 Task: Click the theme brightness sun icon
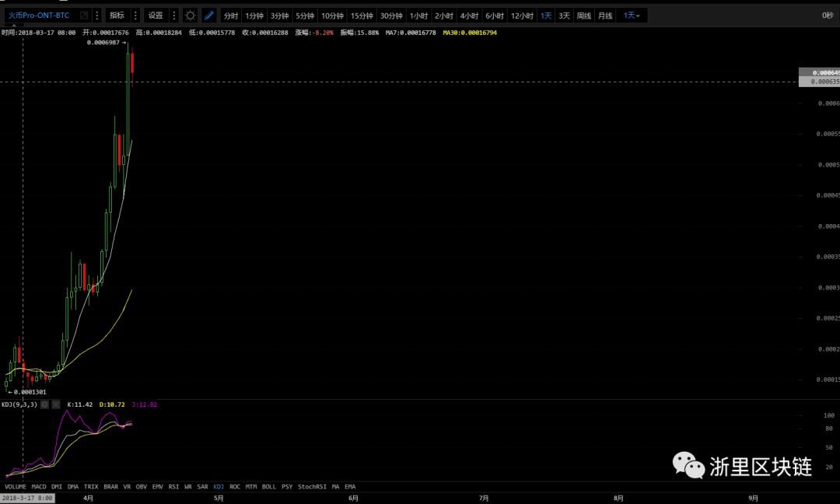(191, 16)
